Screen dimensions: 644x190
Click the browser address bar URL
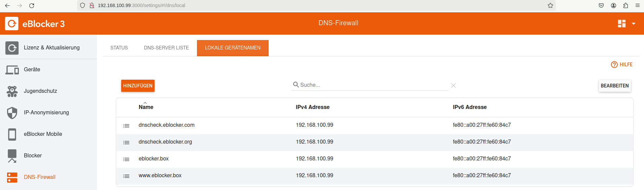141,5
